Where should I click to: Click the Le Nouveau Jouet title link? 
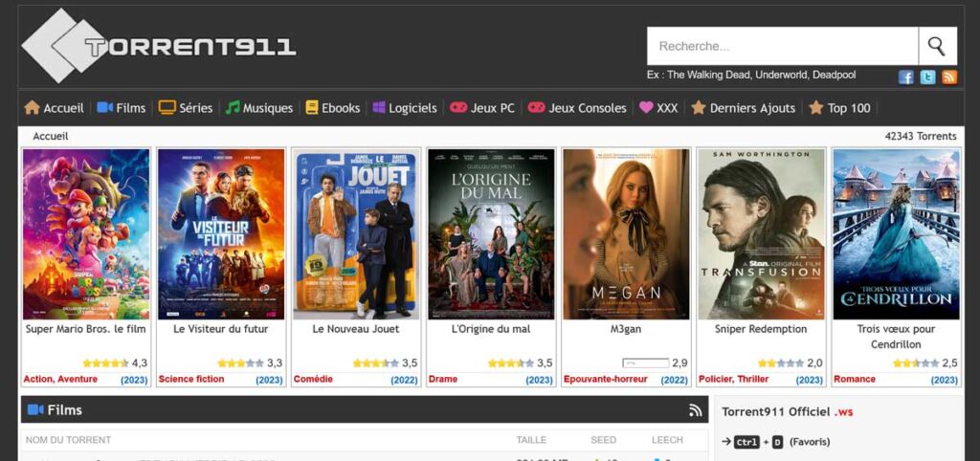click(x=356, y=329)
